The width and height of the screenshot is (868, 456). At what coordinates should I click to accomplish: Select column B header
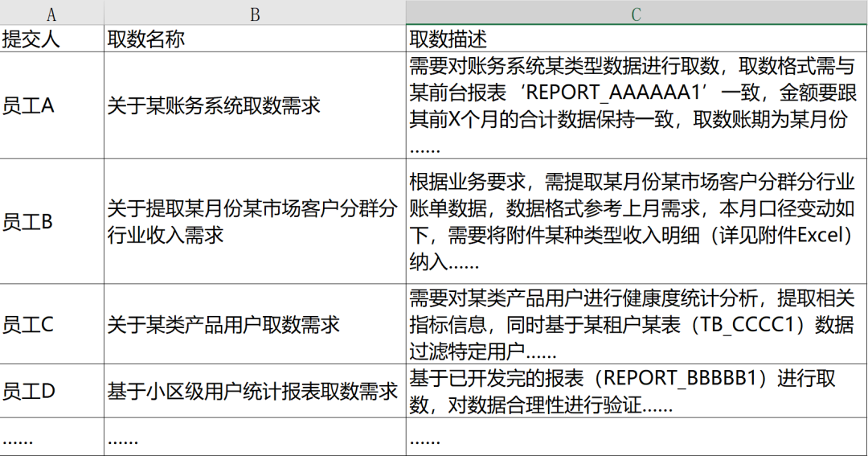[255, 13]
